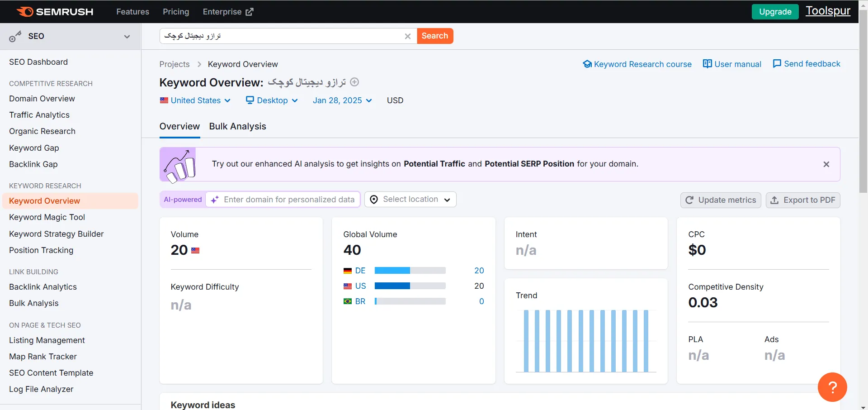Expand the SEO section dropdown

click(127, 37)
